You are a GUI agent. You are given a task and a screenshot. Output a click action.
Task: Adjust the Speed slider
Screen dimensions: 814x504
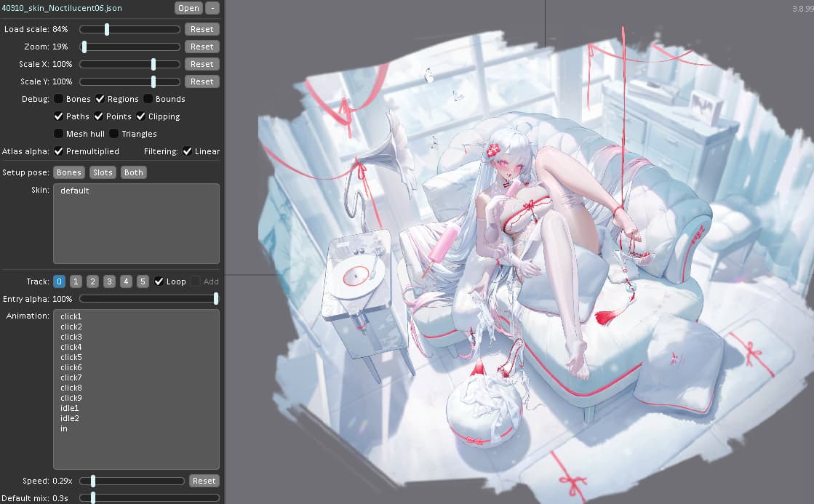coord(132,481)
